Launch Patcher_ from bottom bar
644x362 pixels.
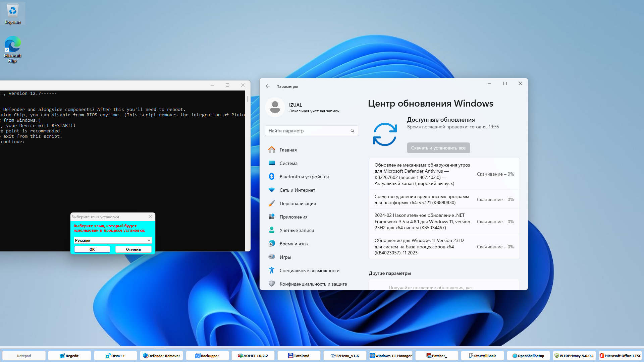[437, 356]
